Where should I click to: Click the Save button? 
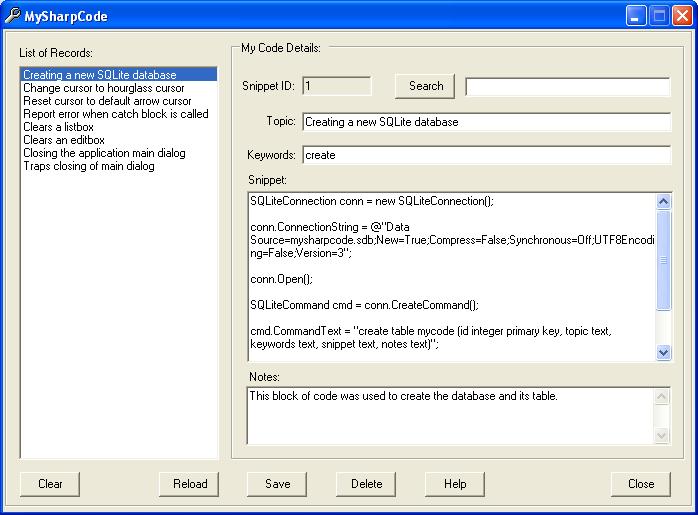click(277, 484)
